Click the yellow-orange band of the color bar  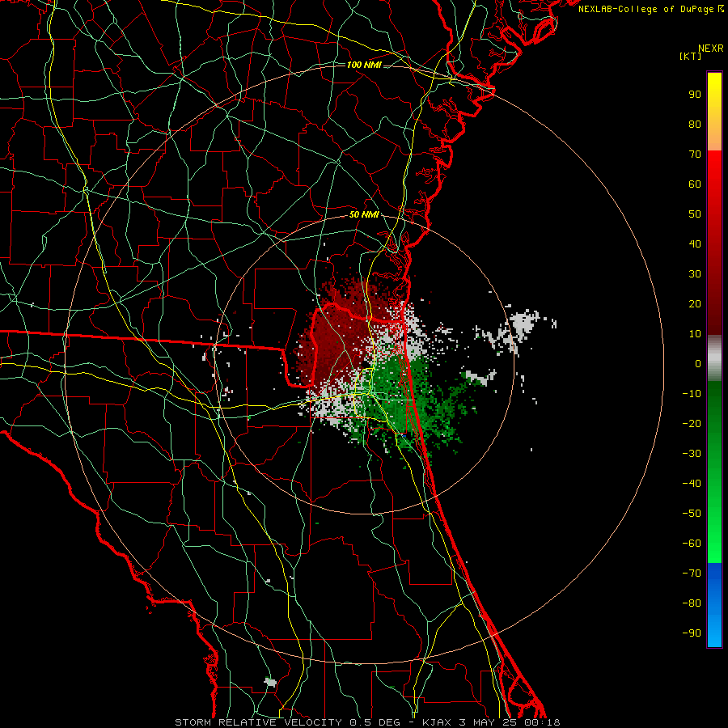(714, 112)
